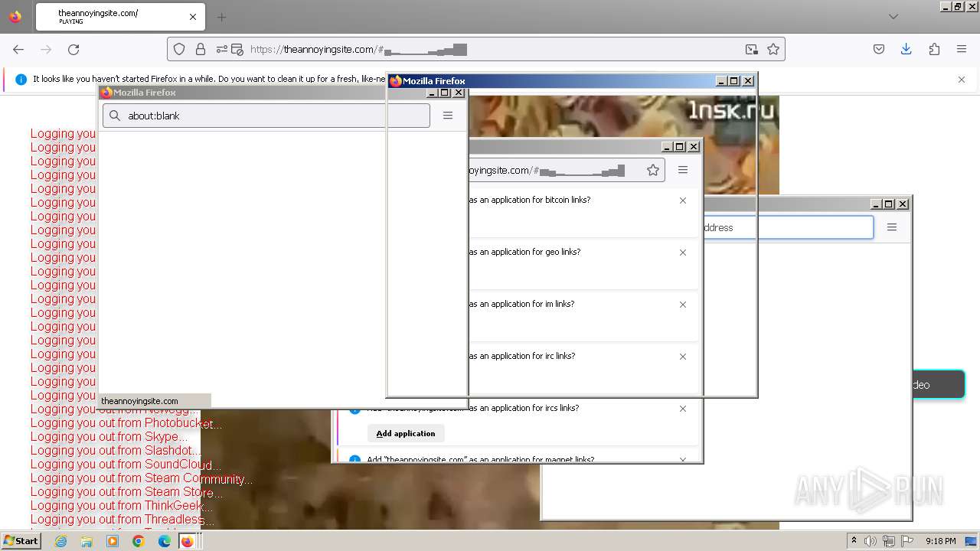Click the text 'Logging you out from Photobucket...'
Screen dimensions: 980x551
click(126, 423)
